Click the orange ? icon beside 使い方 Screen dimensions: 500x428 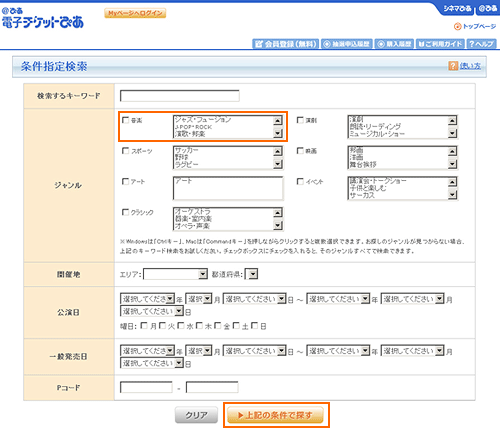453,66
